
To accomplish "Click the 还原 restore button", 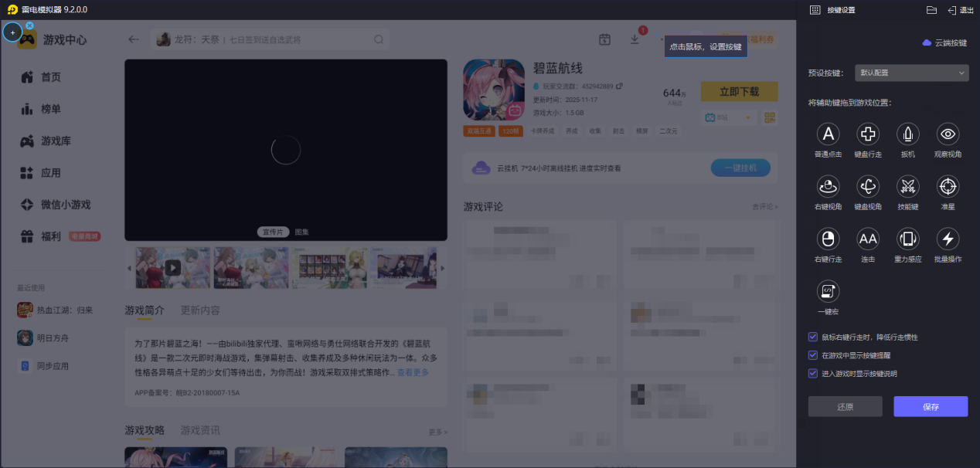I will [845, 407].
